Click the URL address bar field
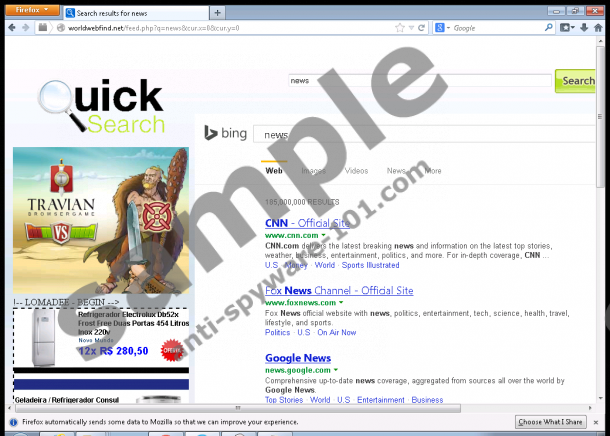The height and width of the screenshot is (436, 610). tap(220, 28)
